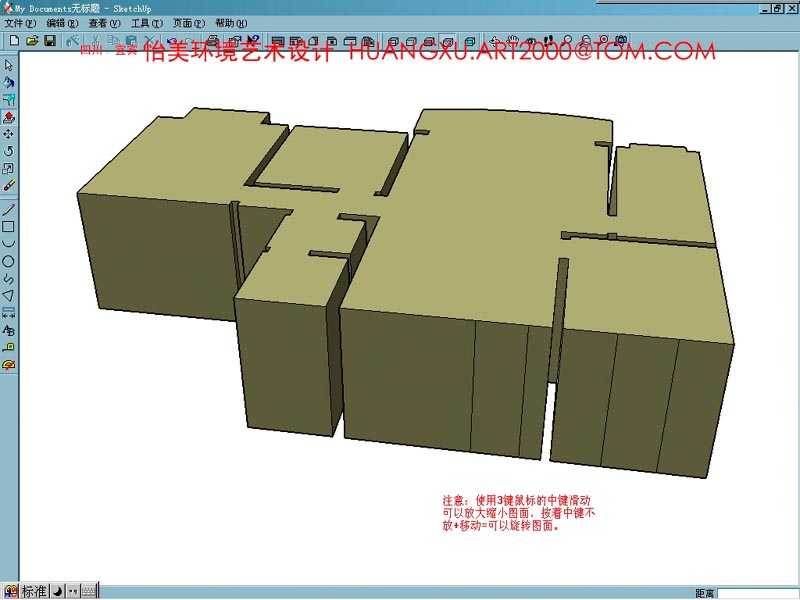Select the Arc tool
The width and height of the screenshot is (800, 600).
pyautogui.click(x=9, y=244)
